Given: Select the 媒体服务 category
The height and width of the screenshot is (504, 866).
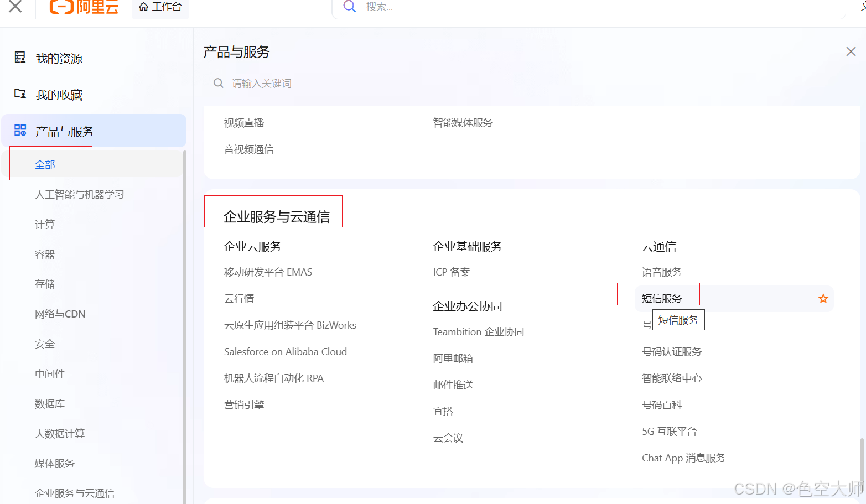Looking at the screenshot, I should (x=54, y=464).
